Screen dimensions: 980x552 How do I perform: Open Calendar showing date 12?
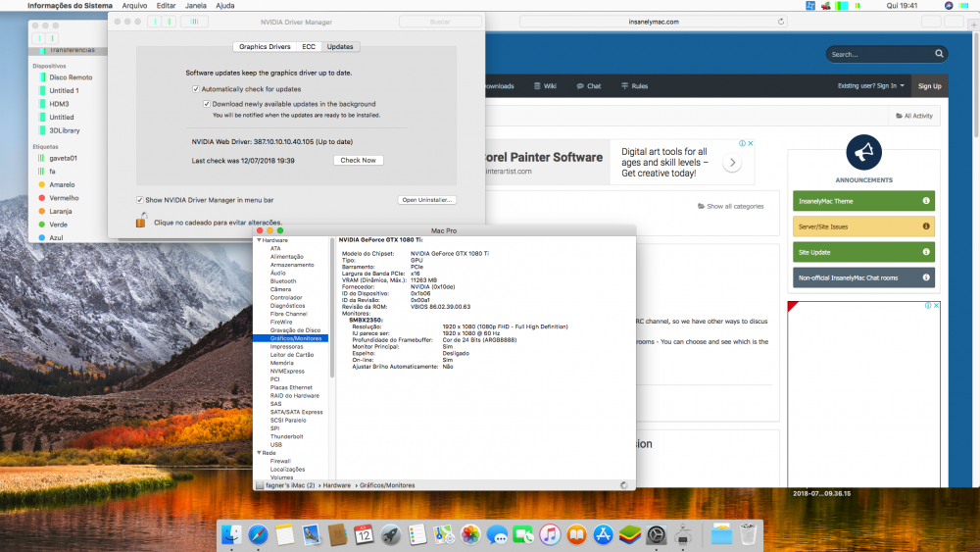[364, 535]
